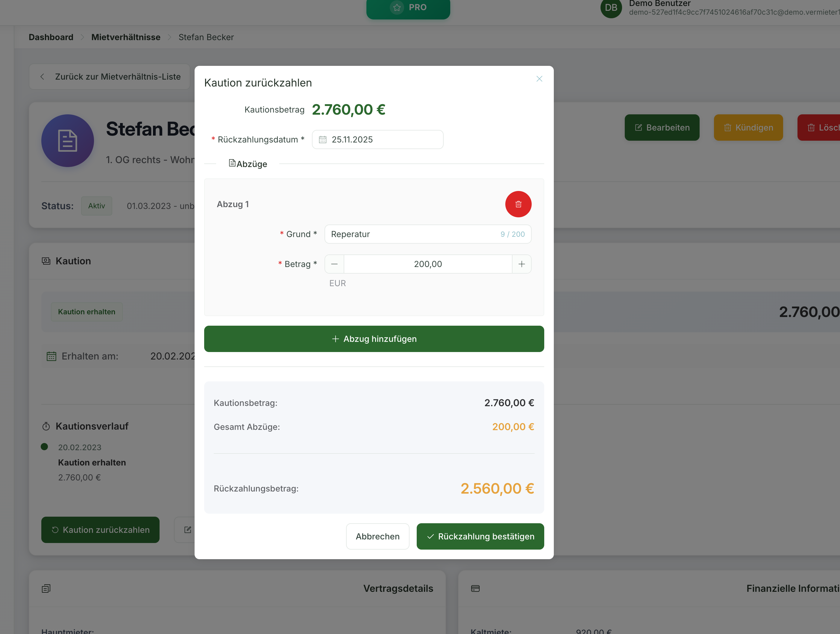Viewport: 840px width, 634px height.
Task: Click the Betrag amount field
Action: click(x=427, y=264)
